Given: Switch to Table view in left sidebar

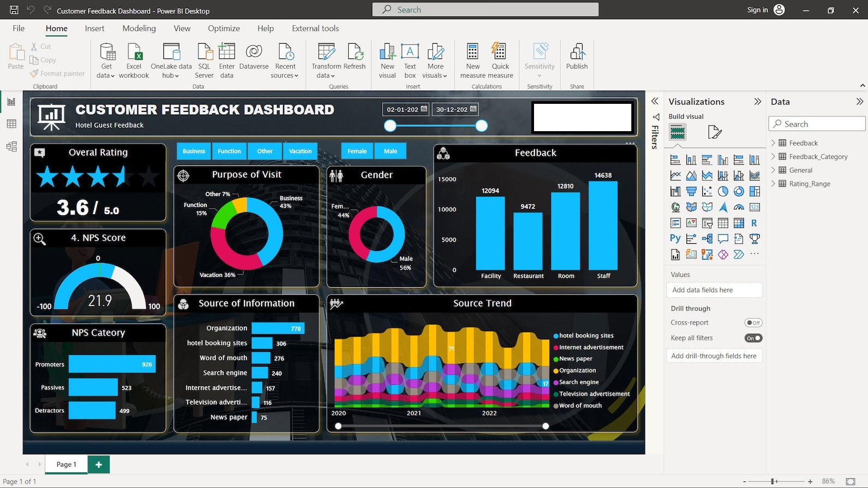Looking at the screenshot, I should [x=11, y=124].
